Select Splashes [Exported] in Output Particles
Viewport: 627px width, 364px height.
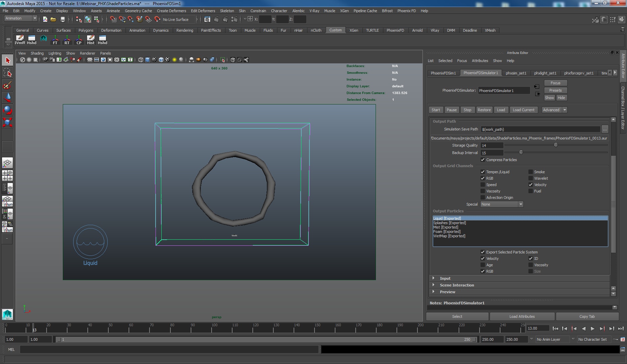(449, 223)
